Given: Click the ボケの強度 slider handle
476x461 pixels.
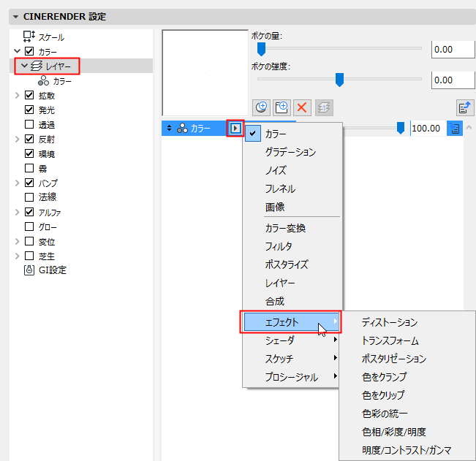Looking at the screenshot, I should 339,80.
